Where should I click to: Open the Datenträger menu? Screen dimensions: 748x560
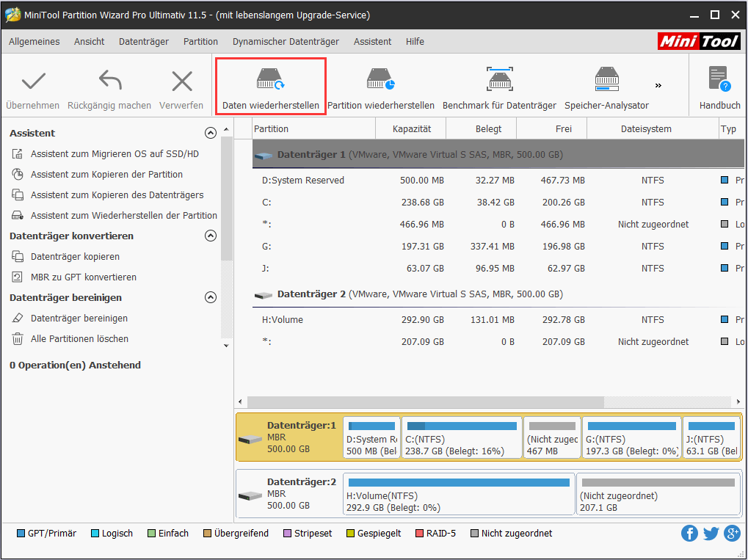pyautogui.click(x=144, y=42)
